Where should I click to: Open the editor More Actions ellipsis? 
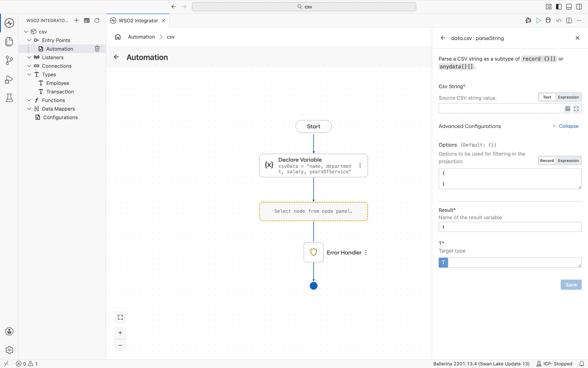[x=579, y=20]
